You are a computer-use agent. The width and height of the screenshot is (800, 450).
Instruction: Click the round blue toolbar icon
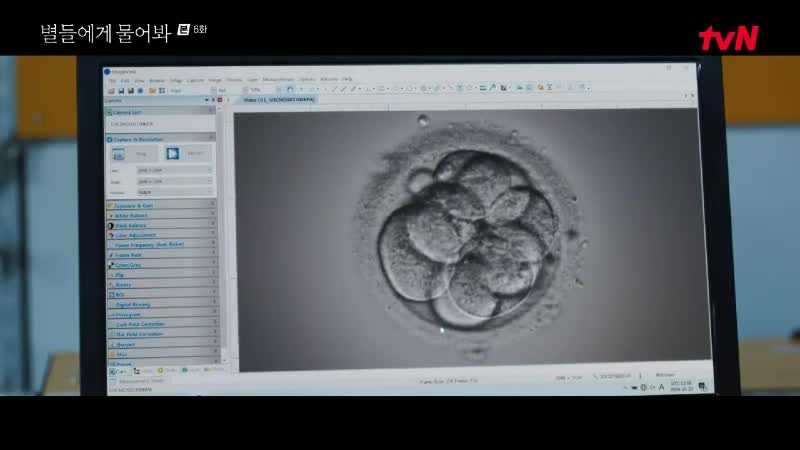pos(140,91)
